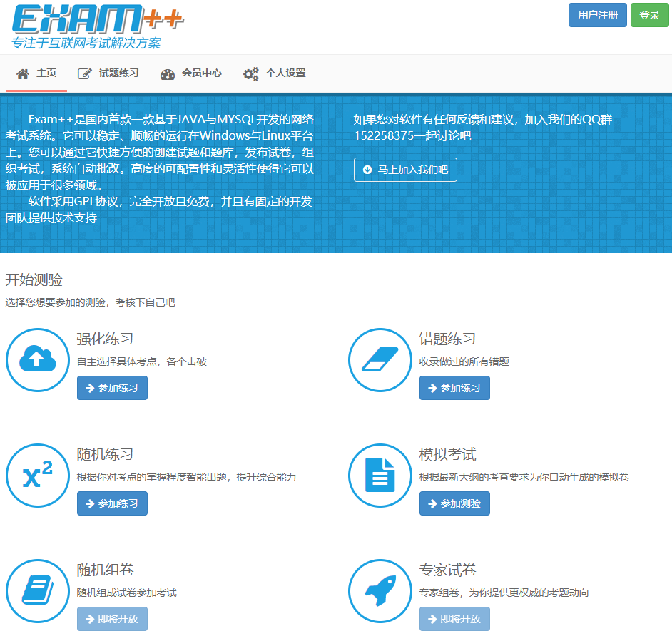Click the text 随机组成试卷参加考试
Image resolution: width=672 pixels, height=641 pixels.
tap(127, 593)
